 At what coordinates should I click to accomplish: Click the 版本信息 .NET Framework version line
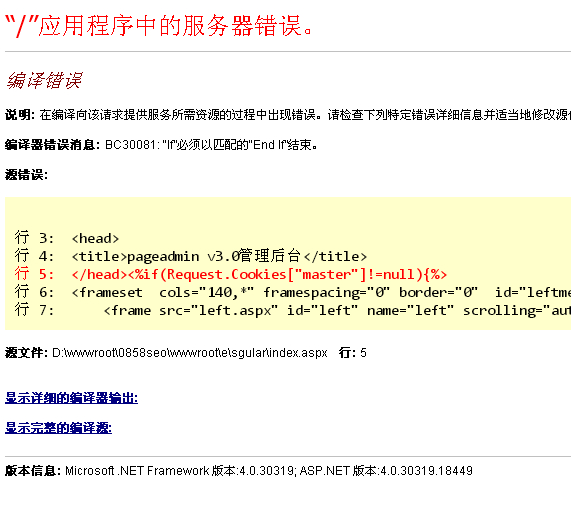click(239, 471)
